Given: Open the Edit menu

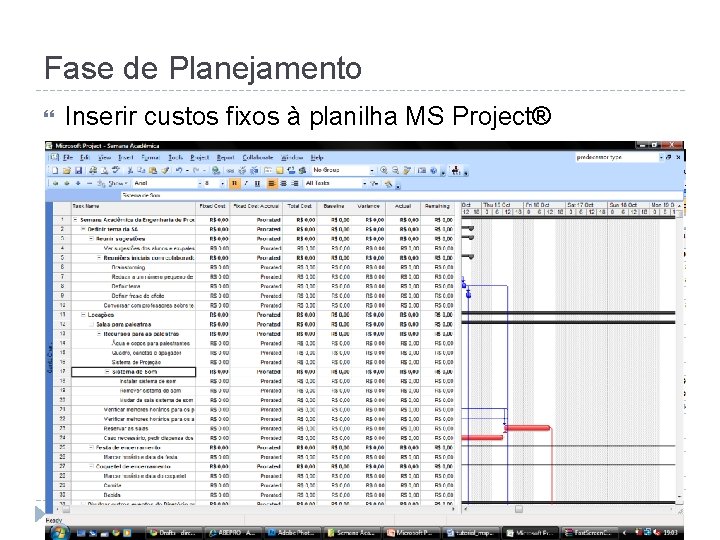Looking at the screenshot, I should click(x=84, y=158).
